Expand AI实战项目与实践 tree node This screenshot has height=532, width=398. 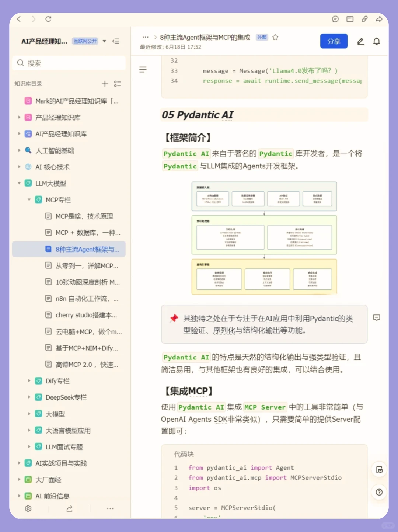pyautogui.click(x=19, y=463)
